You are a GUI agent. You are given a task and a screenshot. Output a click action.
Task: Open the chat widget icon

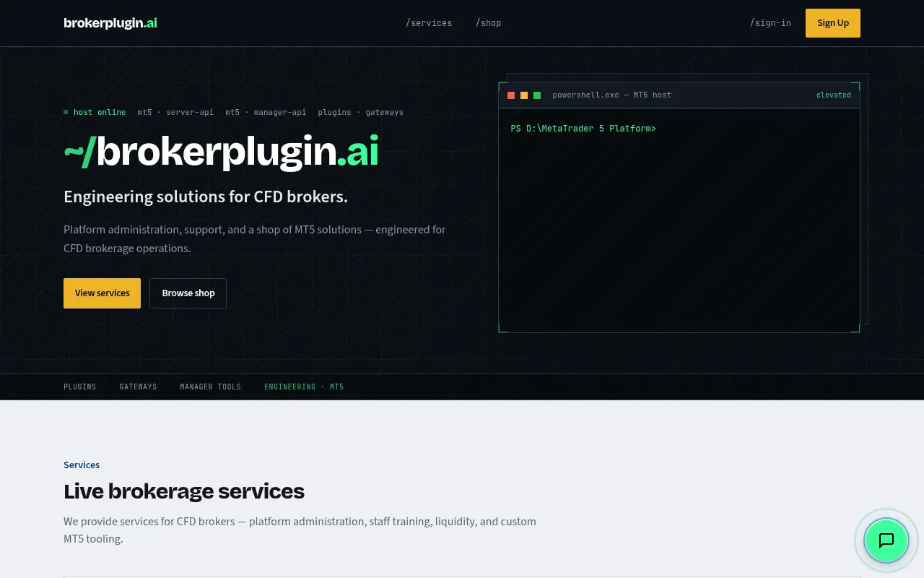point(886,540)
